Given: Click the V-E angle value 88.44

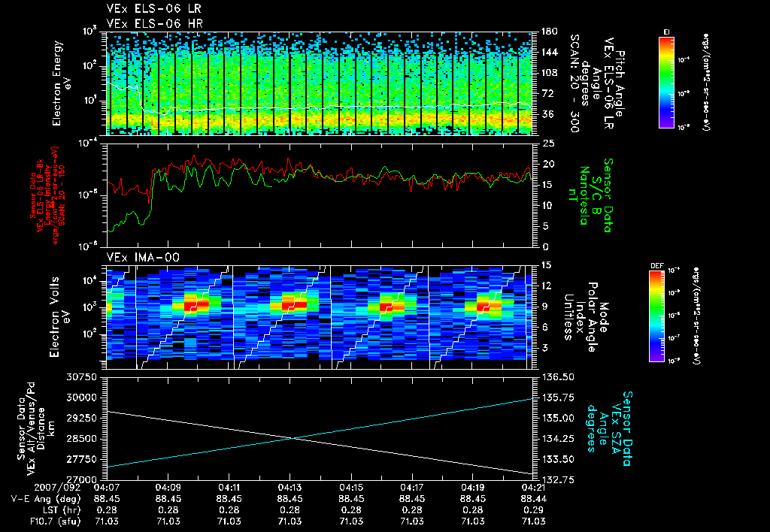Looking at the screenshot, I should tap(533, 499).
